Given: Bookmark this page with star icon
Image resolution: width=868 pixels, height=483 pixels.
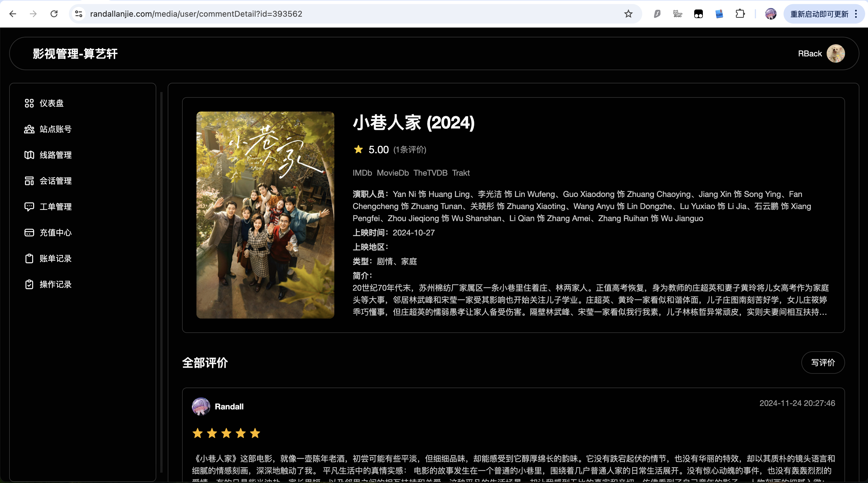Looking at the screenshot, I should [628, 14].
